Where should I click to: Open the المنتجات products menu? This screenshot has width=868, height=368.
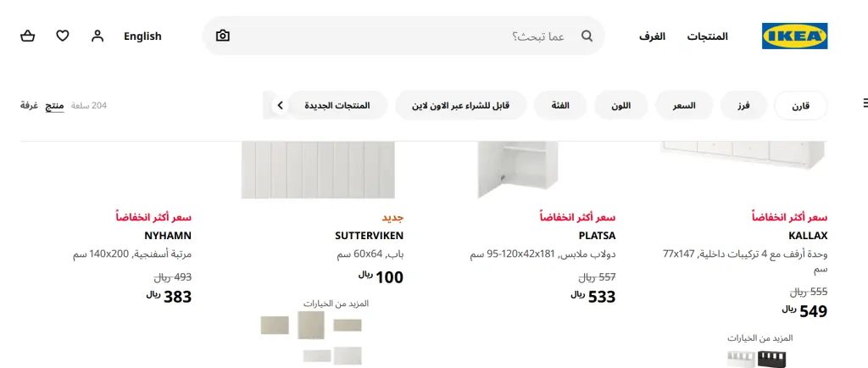pos(708,36)
